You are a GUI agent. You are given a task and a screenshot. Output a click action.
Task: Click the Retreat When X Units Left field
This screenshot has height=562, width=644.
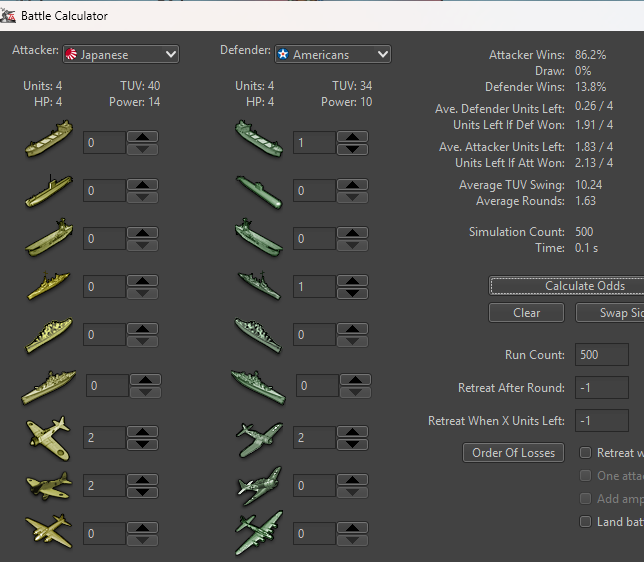click(x=602, y=420)
